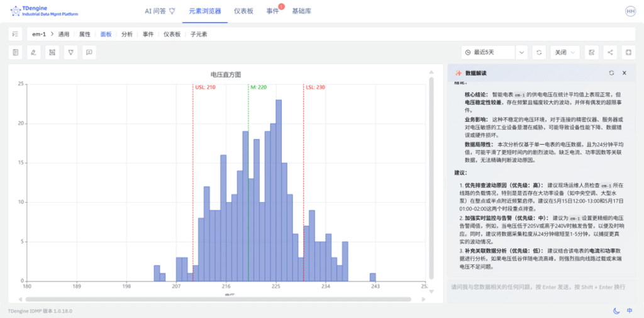Open the 事件 top menu with notification badge
This screenshot has width=644, height=318.
click(x=273, y=11)
